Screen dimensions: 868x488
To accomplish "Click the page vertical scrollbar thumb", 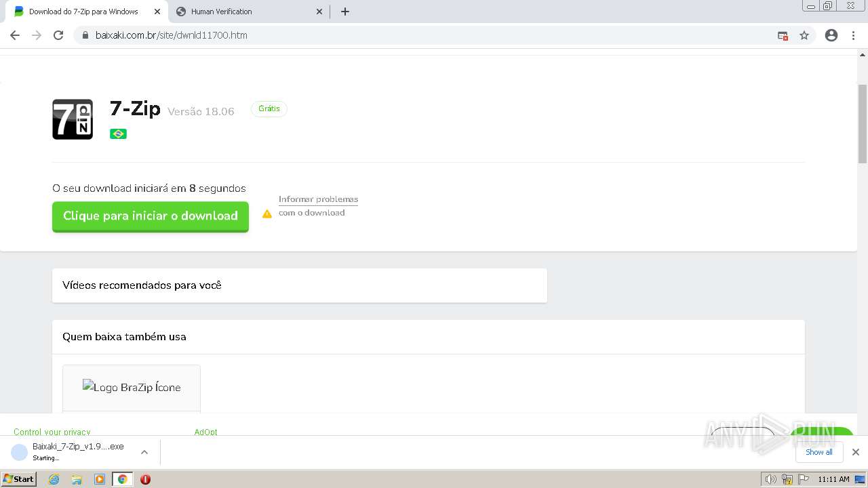I will click(863, 124).
